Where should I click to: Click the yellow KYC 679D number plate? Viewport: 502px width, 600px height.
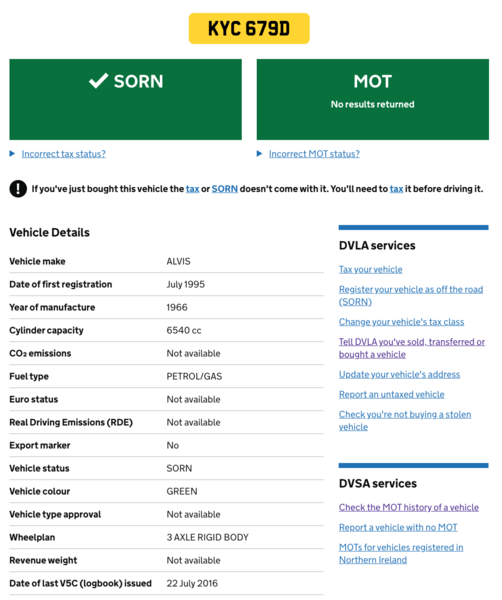point(249,28)
